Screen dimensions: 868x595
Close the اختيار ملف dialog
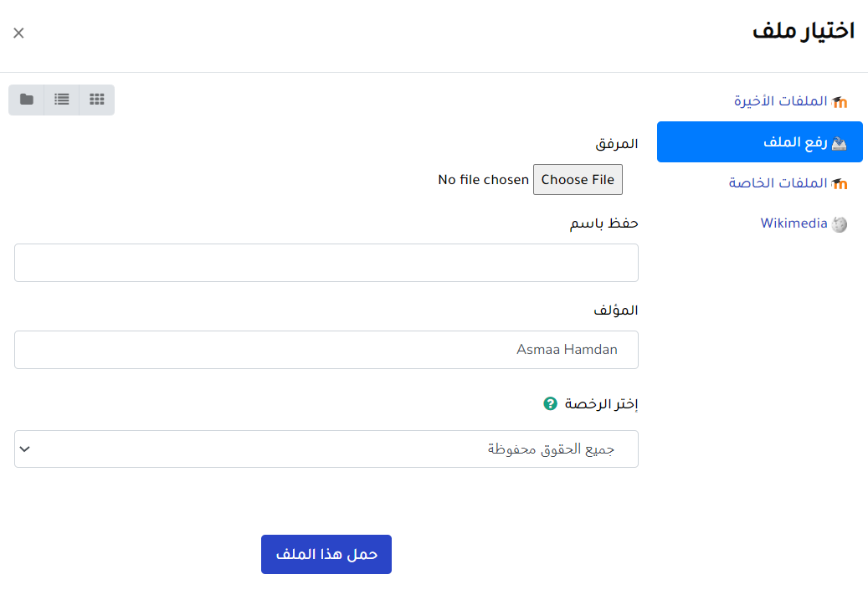[18, 33]
